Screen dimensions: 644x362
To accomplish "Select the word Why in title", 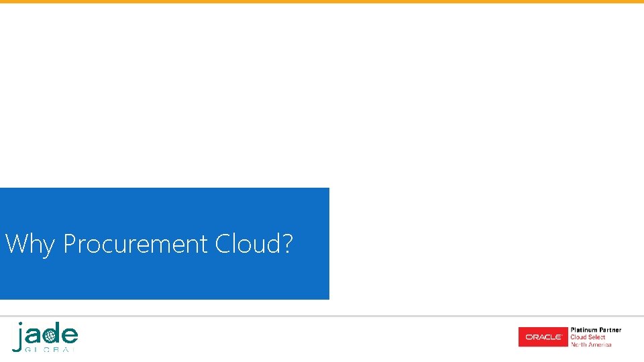I will coord(30,245).
